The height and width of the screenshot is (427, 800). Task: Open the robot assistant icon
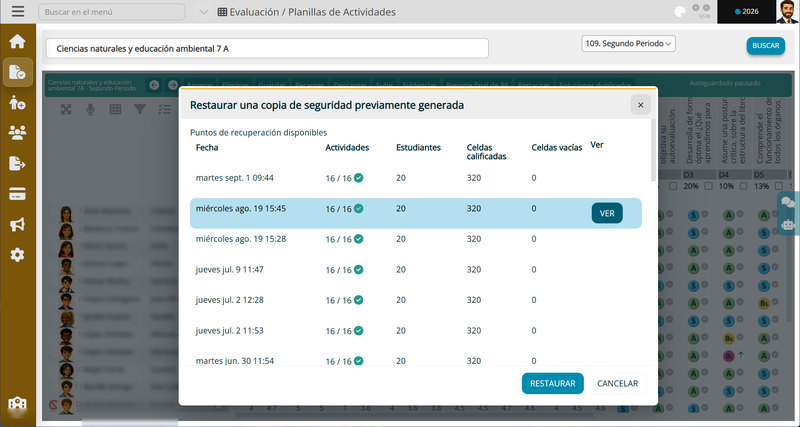[x=788, y=224]
